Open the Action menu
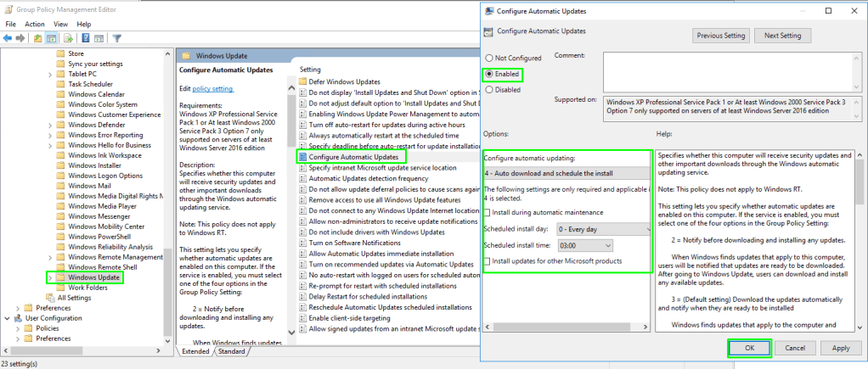This screenshot has width=868, height=369. [x=35, y=24]
